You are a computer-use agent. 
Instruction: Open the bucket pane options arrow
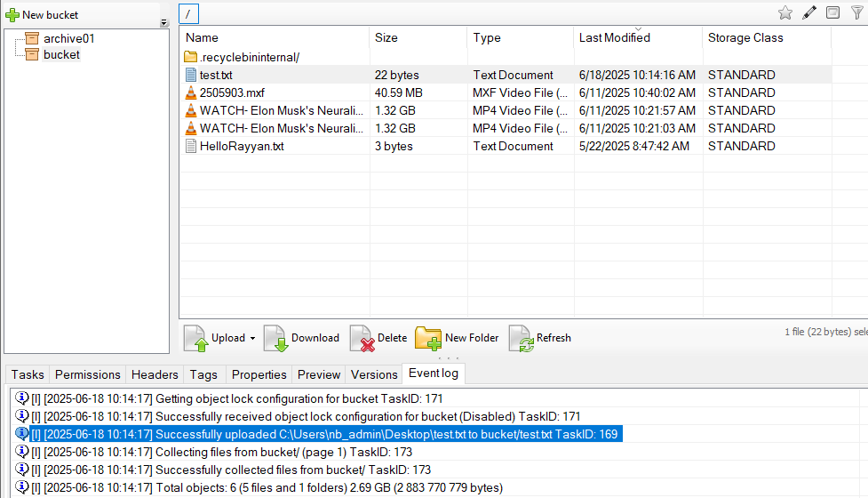[x=163, y=23]
